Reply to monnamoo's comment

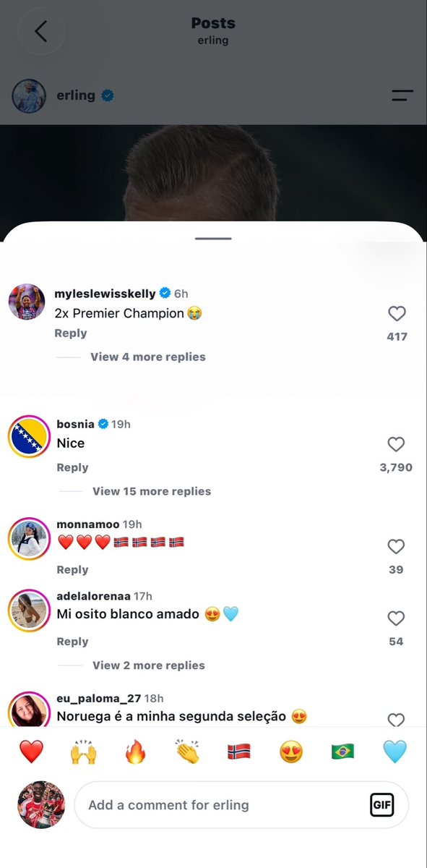(72, 570)
